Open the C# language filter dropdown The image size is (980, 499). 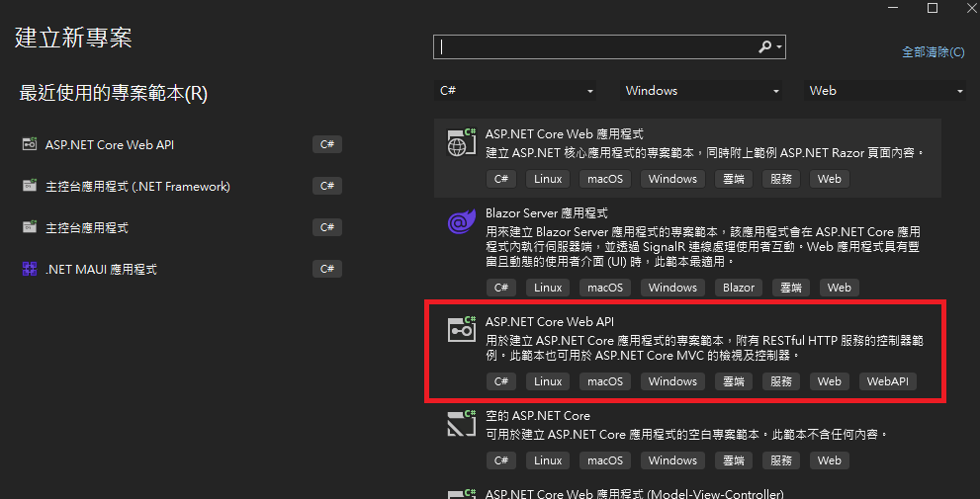click(514, 91)
